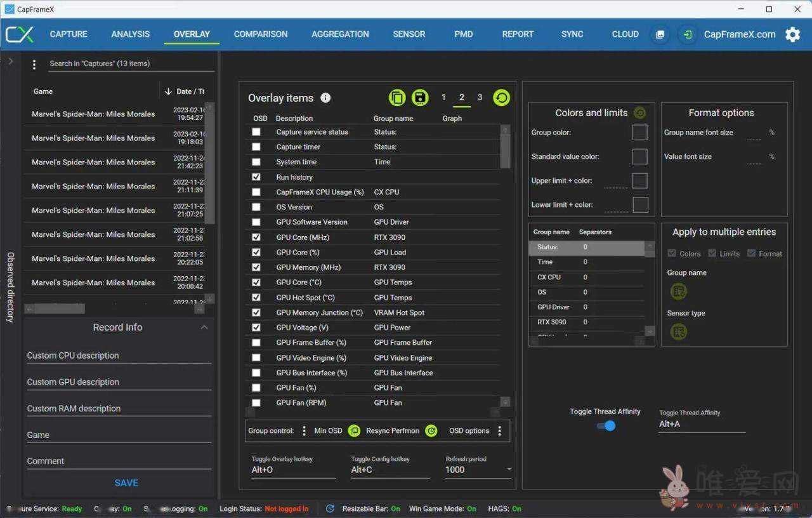The image size is (812, 518).
Task: Switch to the CAPTURE tab
Action: 69,34
